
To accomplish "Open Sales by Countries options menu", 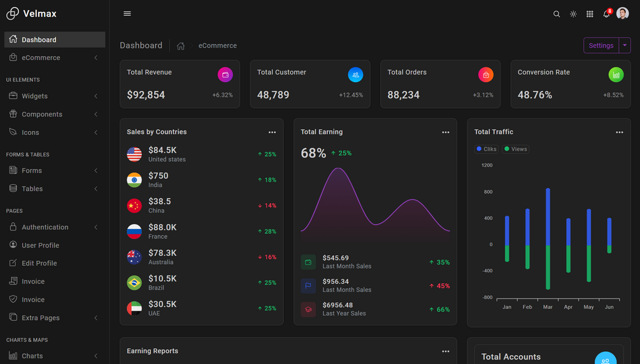I will (273, 132).
